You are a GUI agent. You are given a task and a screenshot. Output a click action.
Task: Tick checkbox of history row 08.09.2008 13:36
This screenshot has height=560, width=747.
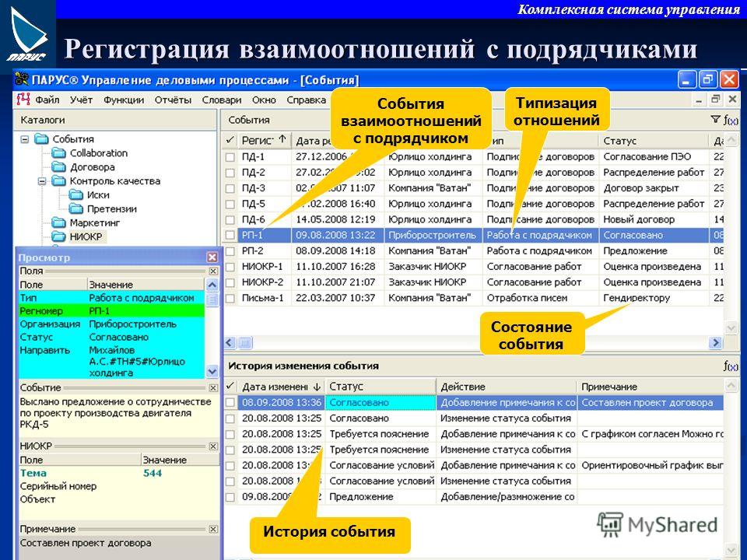[230, 403]
